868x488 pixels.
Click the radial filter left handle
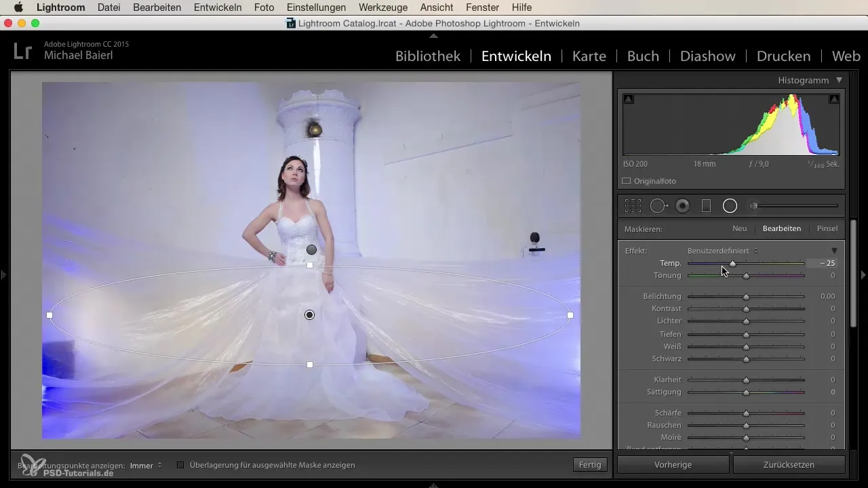[x=50, y=315]
